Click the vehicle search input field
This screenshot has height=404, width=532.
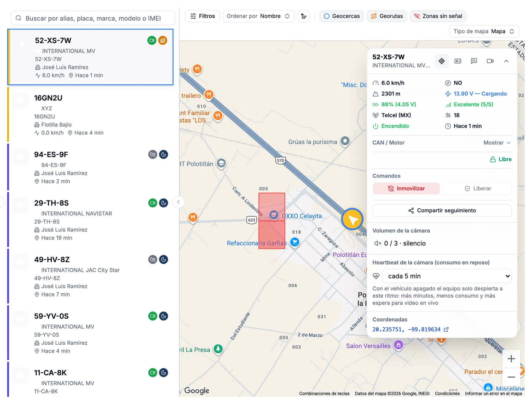(x=93, y=18)
